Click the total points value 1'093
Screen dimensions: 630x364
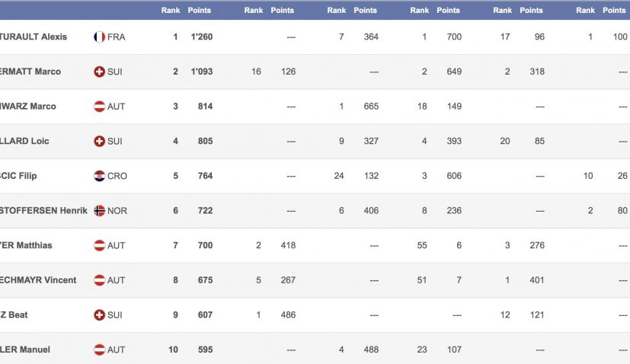(202, 72)
